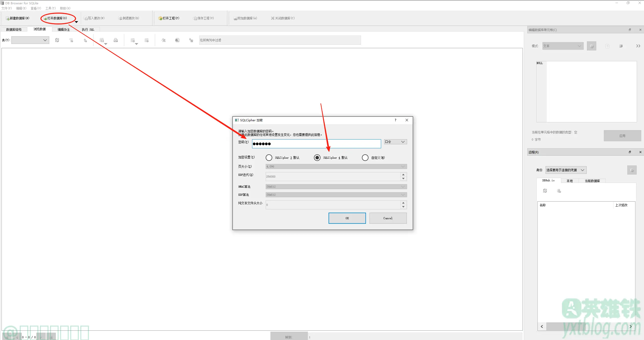Image resolution: width=644 pixels, height=340 pixels.
Task: Open the View (查看) menu
Action: pos(36,8)
